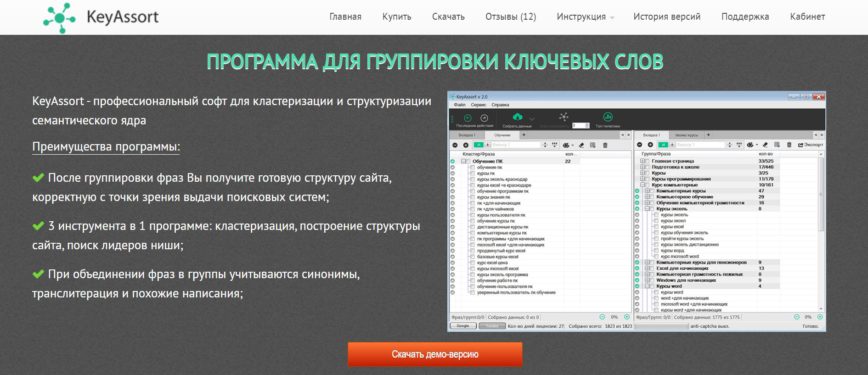Click the trash icon in left panel toolbar
The height and width of the screenshot is (375, 868).
(605, 145)
